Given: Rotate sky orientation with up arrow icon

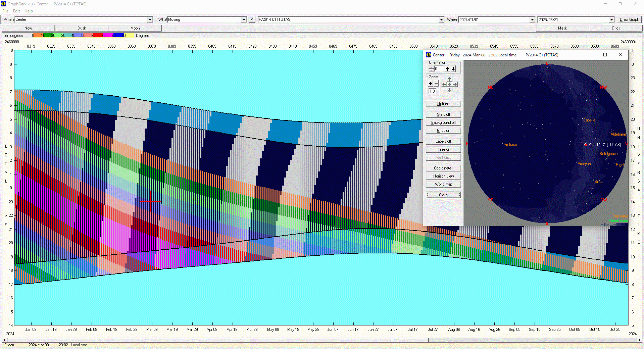Looking at the screenshot, I should click(447, 69).
